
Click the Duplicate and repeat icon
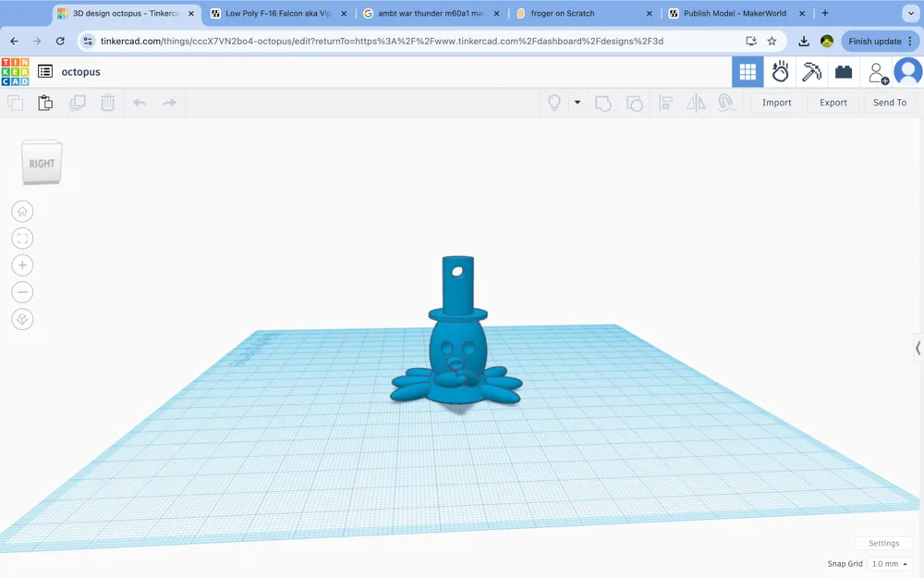tap(77, 103)
